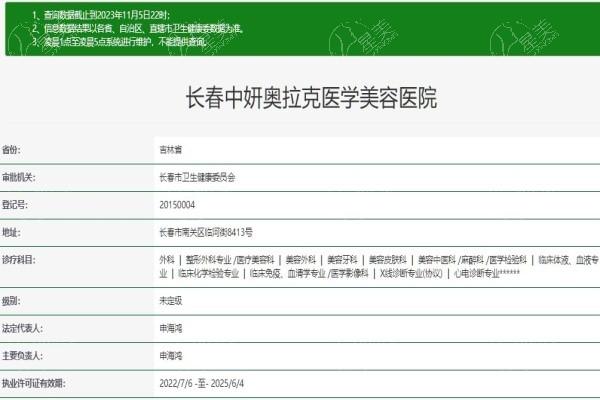This screenshot has width=600, height=400.
Task: Select the 诊疗科目 label
Action: click(x=18, y=260)
